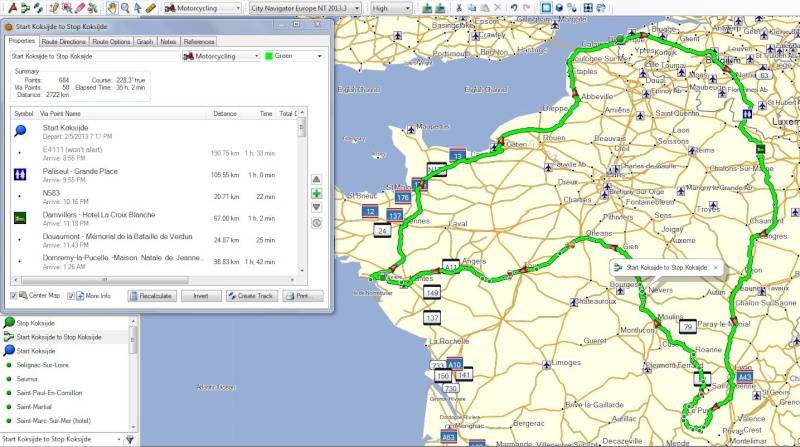Click the Print... button
The height and width of the screenshot is (447, 800).
pyautogui.click(x=303, y=296)
